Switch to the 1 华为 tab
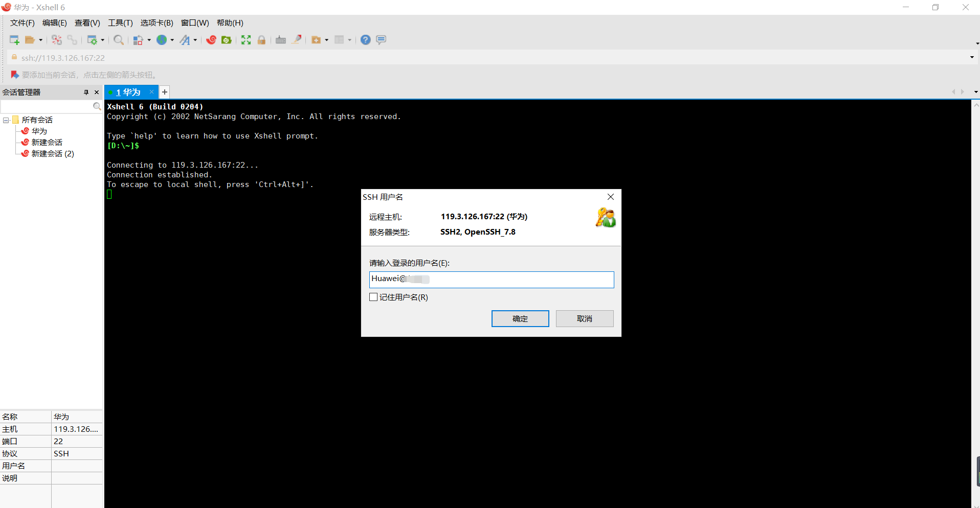980x508 pixels. (128, 93)
